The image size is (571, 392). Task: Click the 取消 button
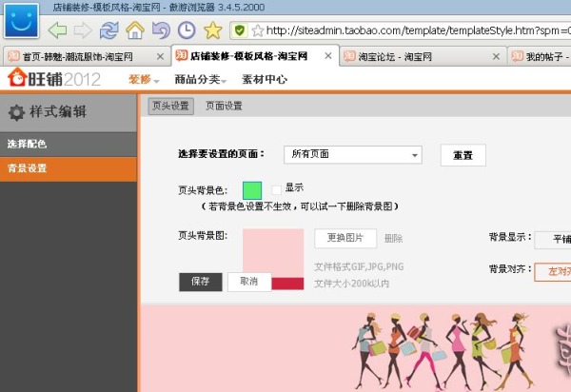(x=249, y=282)
